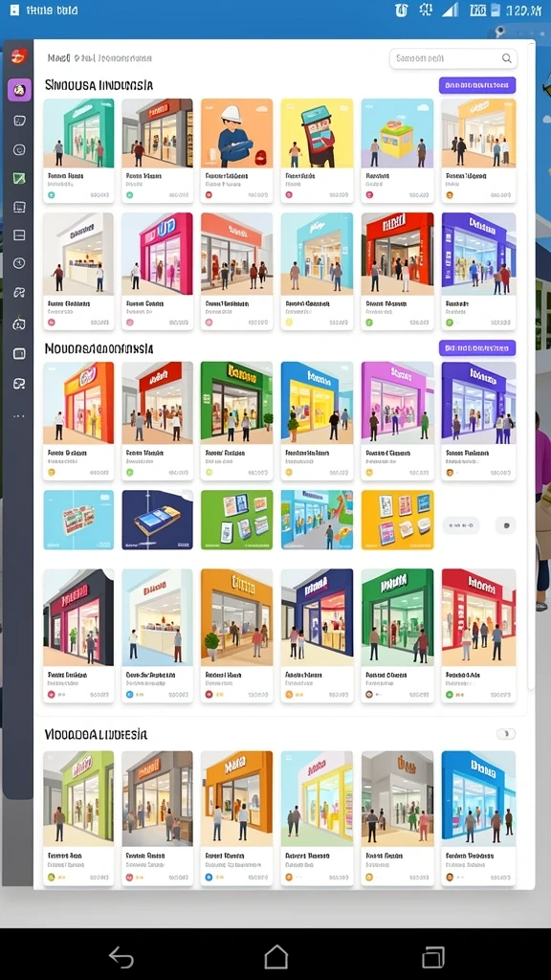
Task: Open the three-dots more menu in sidebar
Action: coord(19,415)
